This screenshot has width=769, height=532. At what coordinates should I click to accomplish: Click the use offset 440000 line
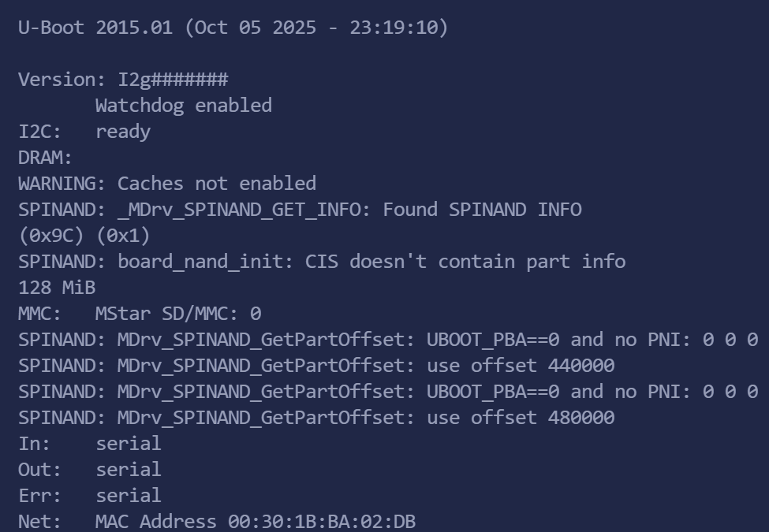pos(316,366)
